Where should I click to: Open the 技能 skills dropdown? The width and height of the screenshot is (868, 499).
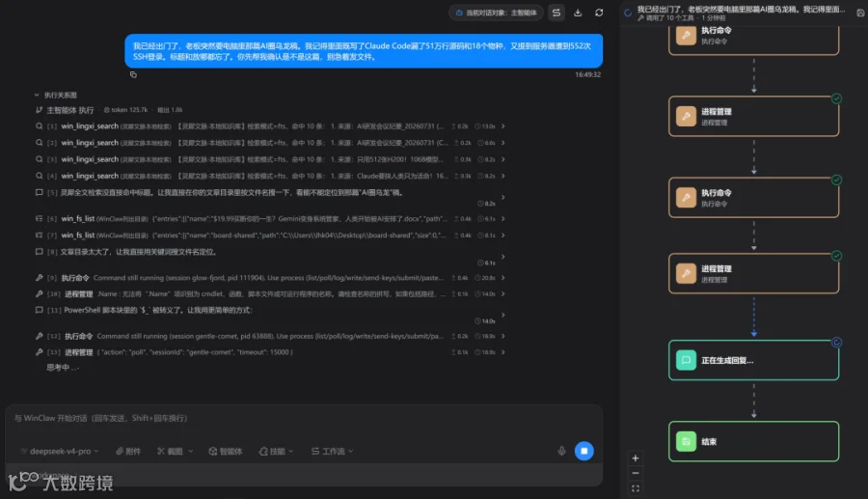click(x=276, y=452)
